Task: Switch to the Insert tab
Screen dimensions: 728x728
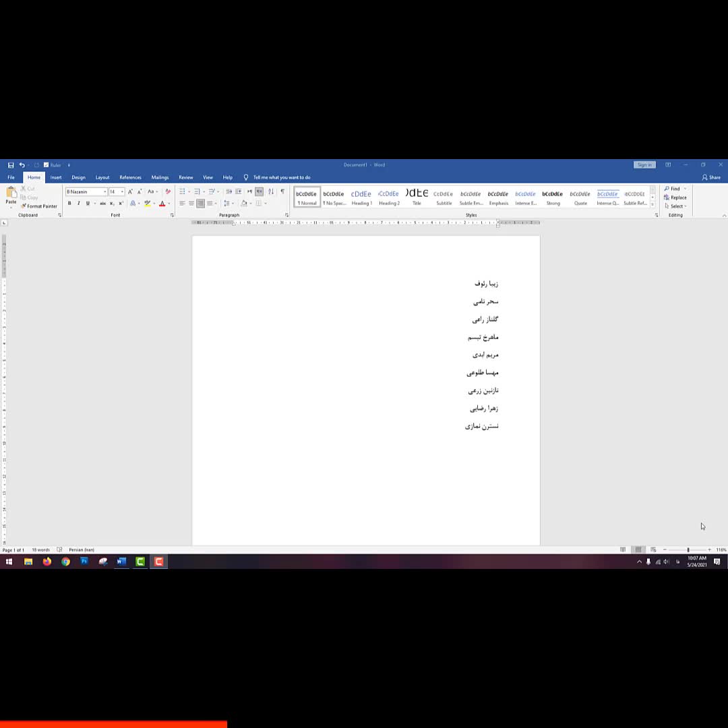Action: pyautogui.click(x=56, y=177)
